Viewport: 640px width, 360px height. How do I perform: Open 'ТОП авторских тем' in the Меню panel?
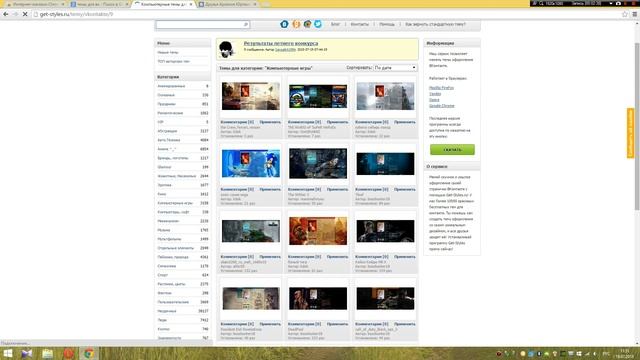pyautogui.click(x=173, y=61)
